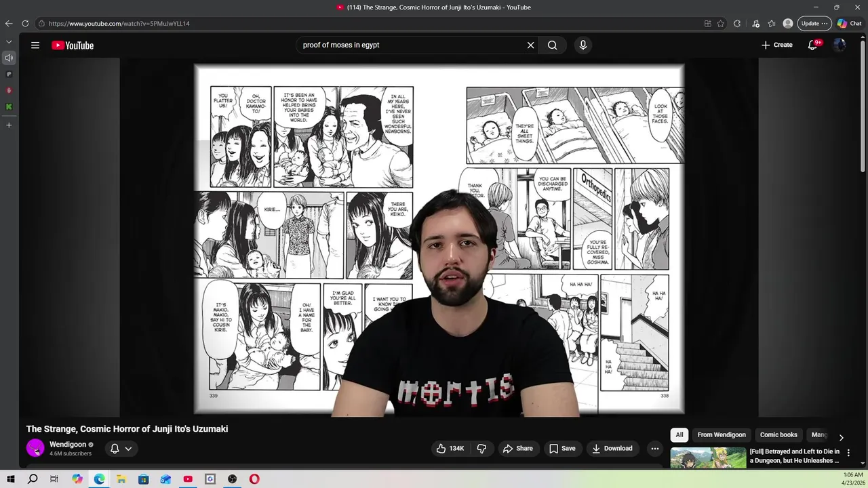Open YouTube account avatar menu
Image resolution: width=868 pixels, height=488 pixels.
[x=840, y=45]
